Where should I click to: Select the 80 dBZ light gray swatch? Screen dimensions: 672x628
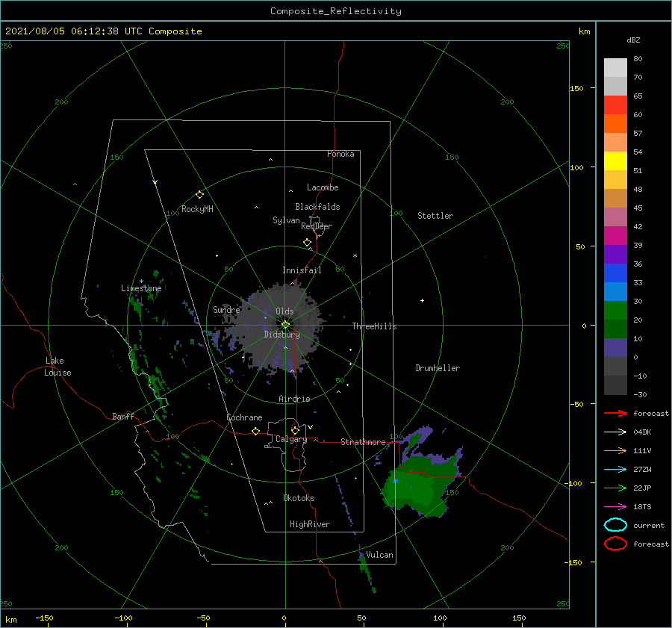tap(615, 68)
